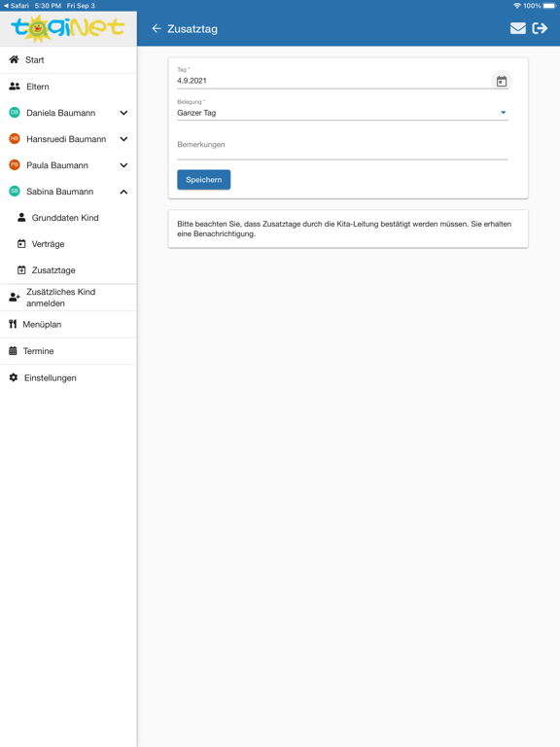Click the Einstellungen gear icon

click(14, 377)
